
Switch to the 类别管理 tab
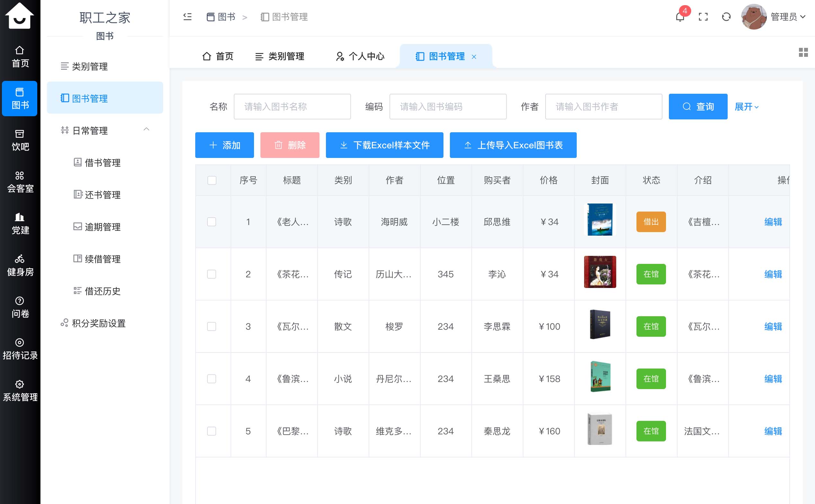[x=279, y=56]
